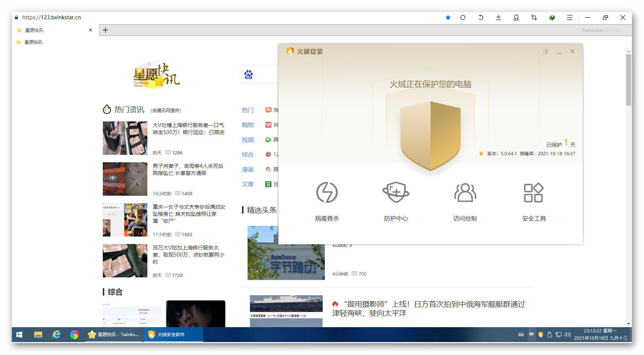The image size is (644, 355).
Task: Open Internet Explorer from taskbar
Action: pyautogui.click(x=56, y=335)
